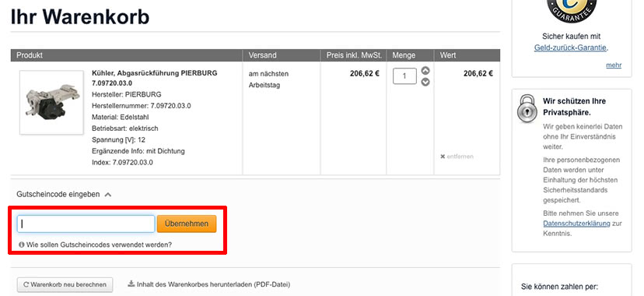Screen dimensions: 644x296
Task: Click the 'Preis inkl. MwSt.' column header
Action: point(354,55)
